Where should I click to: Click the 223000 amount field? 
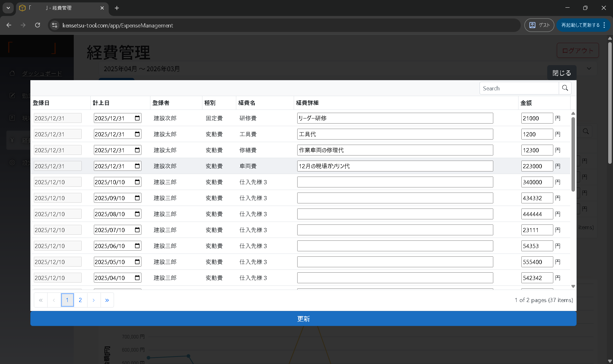(537, 166)
